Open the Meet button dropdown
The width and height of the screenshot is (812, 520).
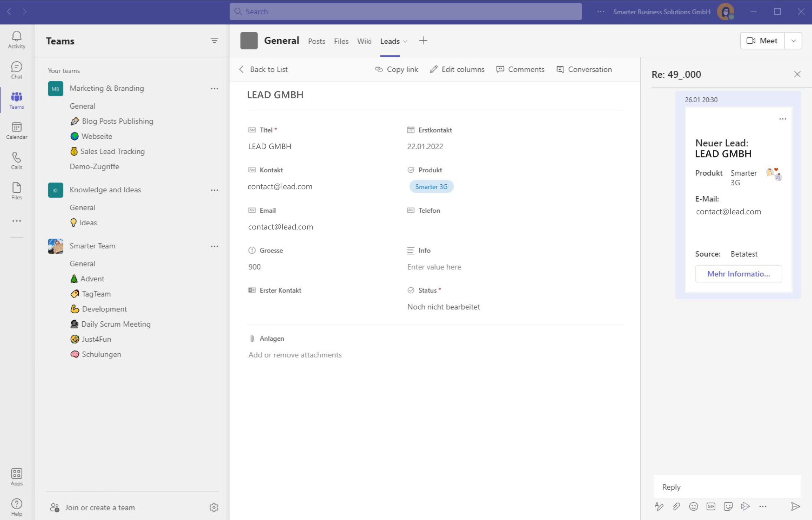(x=793, y=41)
